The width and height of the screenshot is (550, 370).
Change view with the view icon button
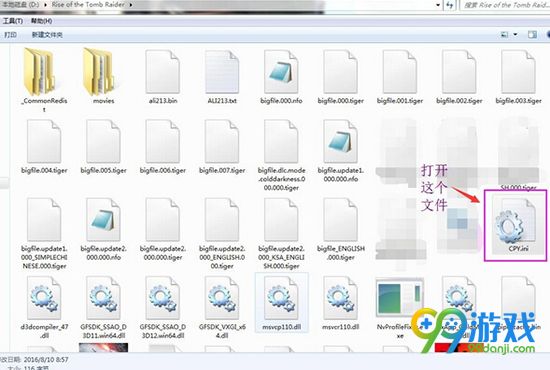504,34
